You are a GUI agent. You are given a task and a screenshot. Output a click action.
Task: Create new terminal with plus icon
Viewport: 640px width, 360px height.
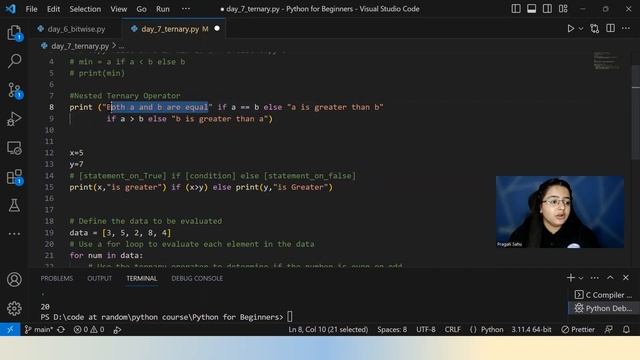tap(571, 278)
